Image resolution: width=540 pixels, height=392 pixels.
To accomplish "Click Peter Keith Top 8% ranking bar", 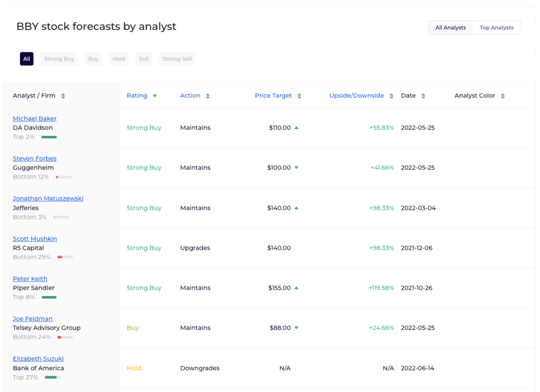I will pyautogui.click(x=49, y=297).
